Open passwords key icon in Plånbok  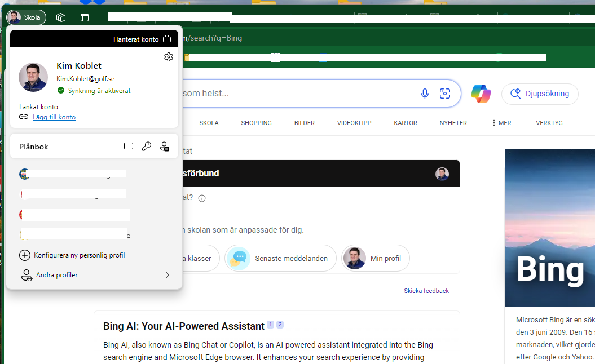pos(147,147)
